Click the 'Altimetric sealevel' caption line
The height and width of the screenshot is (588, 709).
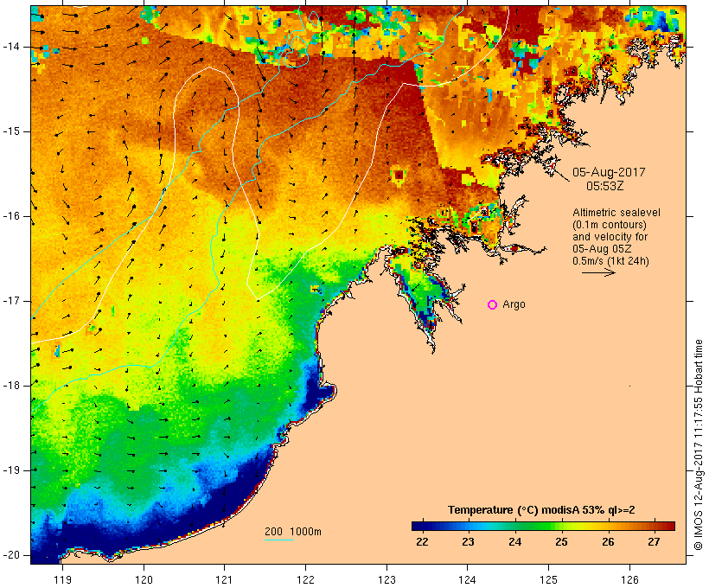pos(616,213)
